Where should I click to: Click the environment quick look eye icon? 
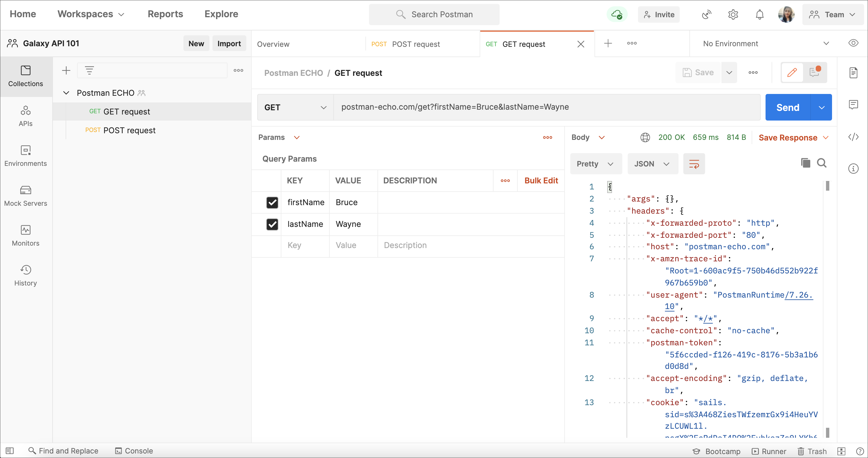(x=853, y=43)
